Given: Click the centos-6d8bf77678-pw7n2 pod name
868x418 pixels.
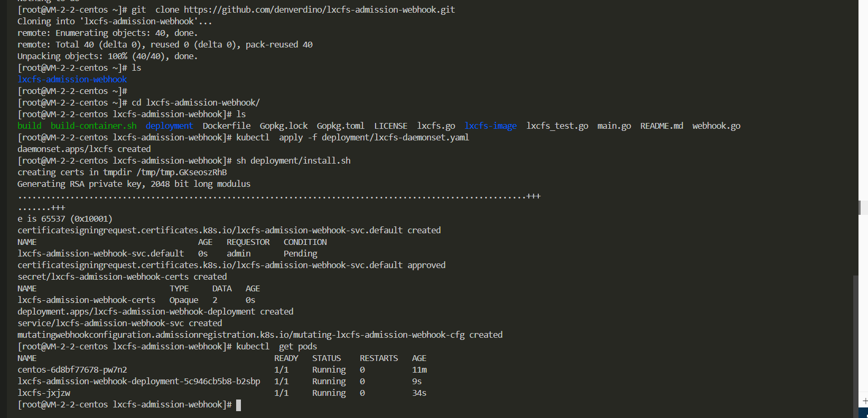Looking at the screenshot, I should point(72,369).
